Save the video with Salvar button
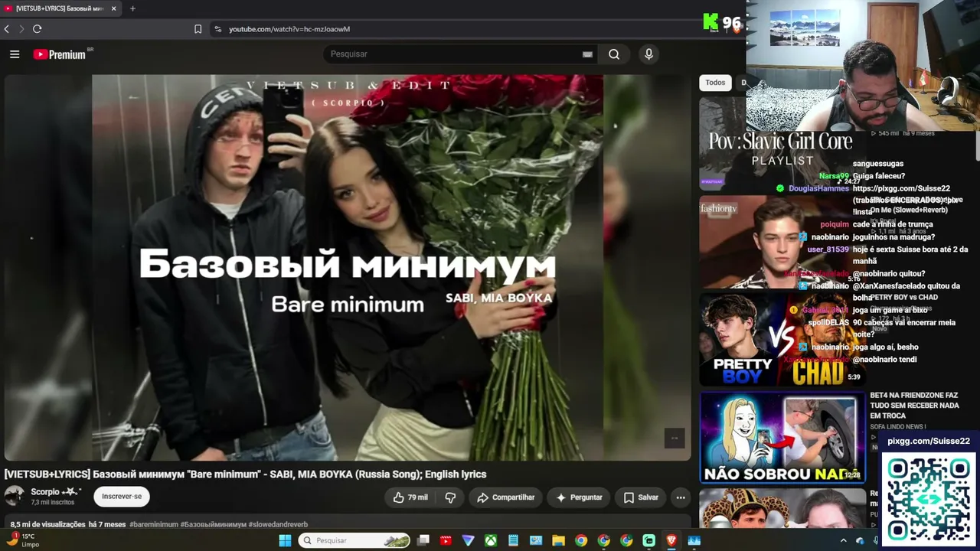This screenshot has height=551, width=980. point(641,497)
